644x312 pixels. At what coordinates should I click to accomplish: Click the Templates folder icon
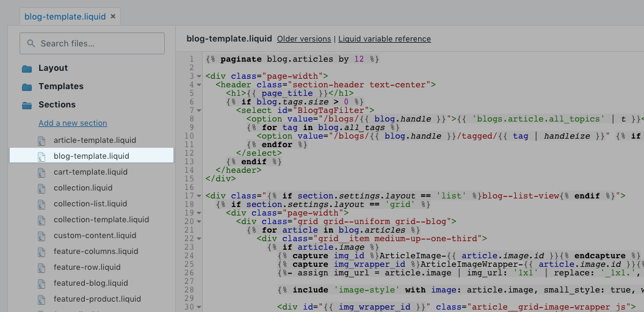27,87
